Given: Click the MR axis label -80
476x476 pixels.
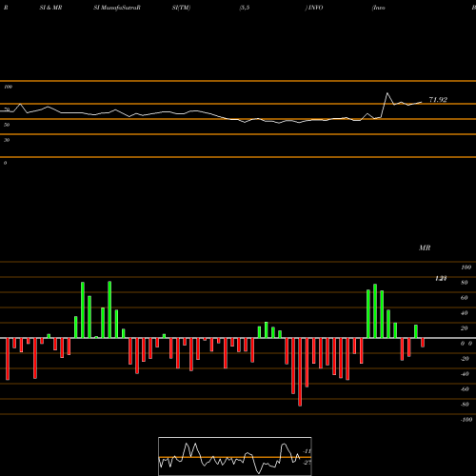Looking at the screenshot, I should (465, 405).
